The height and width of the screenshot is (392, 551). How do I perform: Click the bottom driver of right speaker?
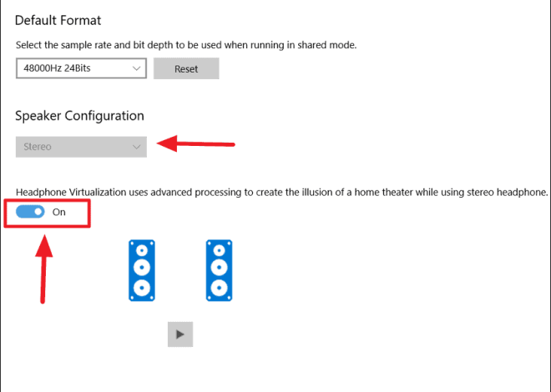pos(220,289)
